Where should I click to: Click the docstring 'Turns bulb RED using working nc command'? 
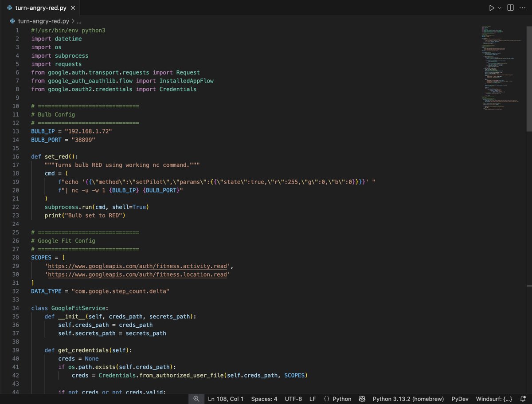[122, 165]
